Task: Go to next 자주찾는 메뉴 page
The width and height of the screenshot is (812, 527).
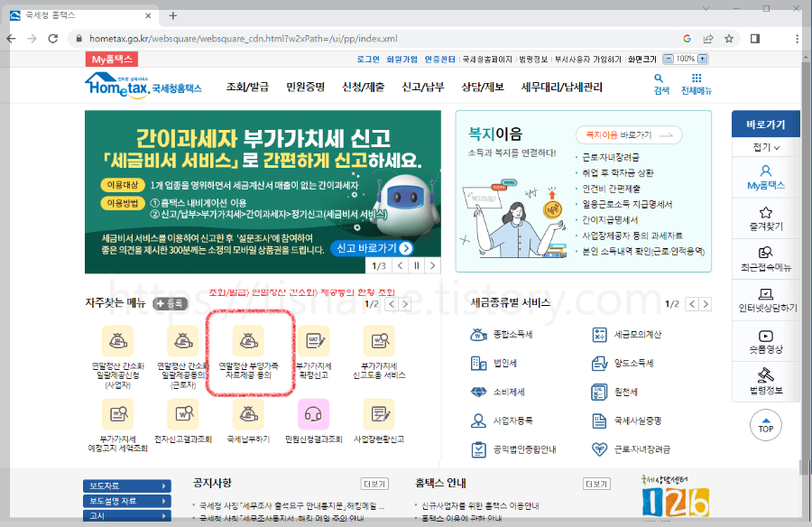Action: coord(405,304)
